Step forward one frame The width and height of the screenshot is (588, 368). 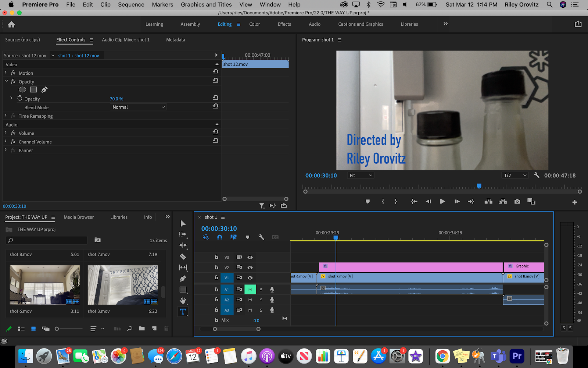457,201
